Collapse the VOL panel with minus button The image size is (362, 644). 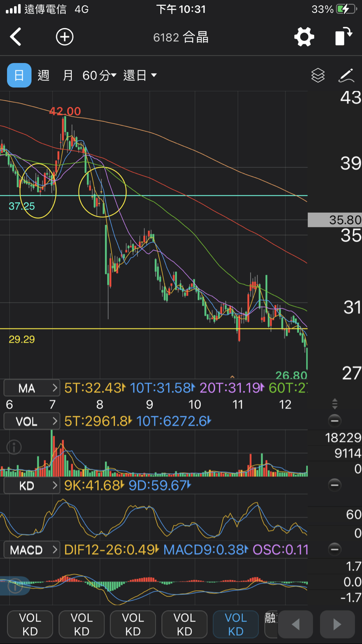point(335,421)
